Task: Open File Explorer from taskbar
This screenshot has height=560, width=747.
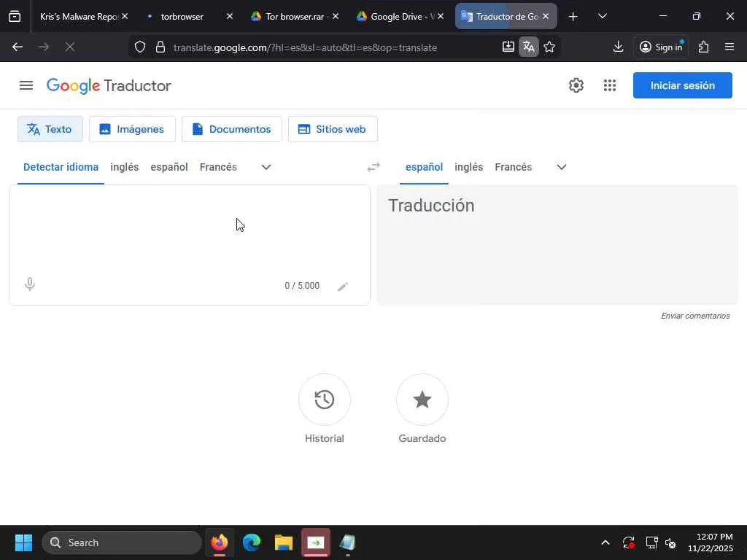Action: coord(284,542)
